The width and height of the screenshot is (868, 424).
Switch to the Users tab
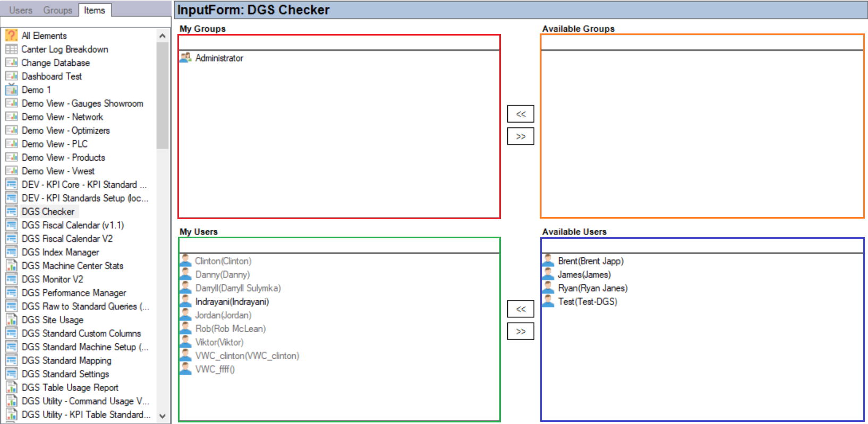21,10
